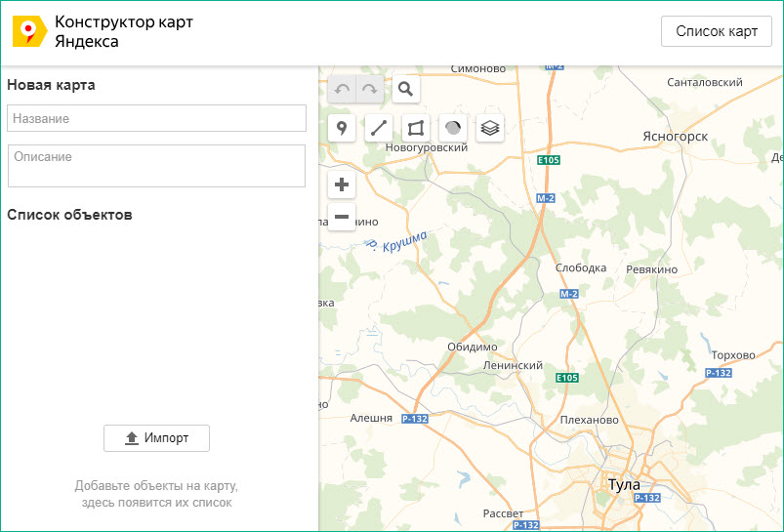
Task: Select the placemark marker tool
Action: (342, 128)
